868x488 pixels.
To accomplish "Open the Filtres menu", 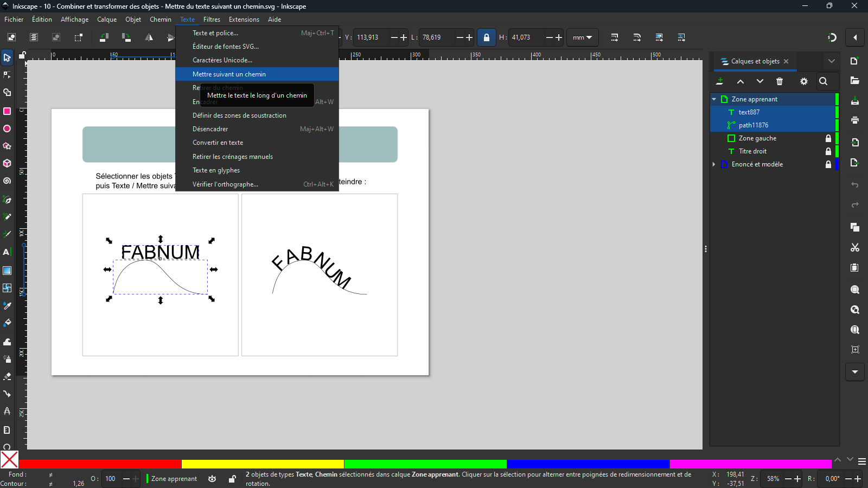I will (212, 20).
